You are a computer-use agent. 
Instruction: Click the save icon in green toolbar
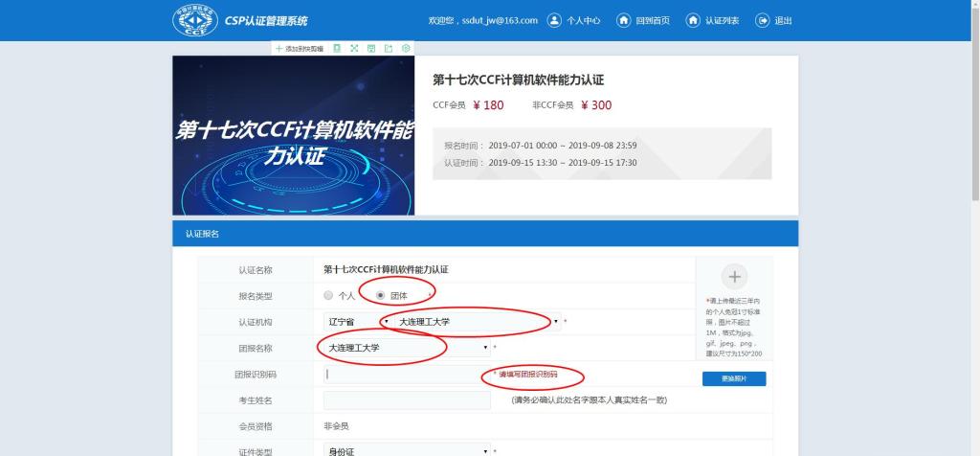tap(371, 48)
